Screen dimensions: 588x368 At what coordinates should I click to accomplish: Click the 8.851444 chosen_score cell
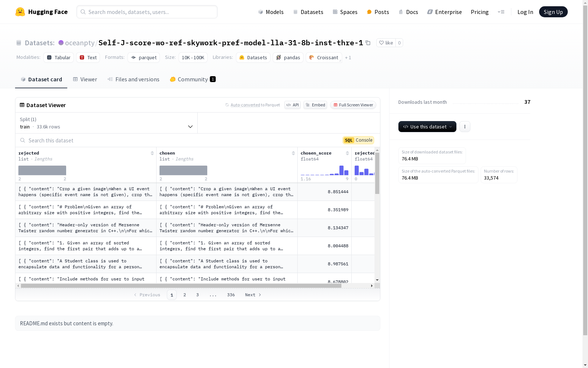tap(325, 192)
